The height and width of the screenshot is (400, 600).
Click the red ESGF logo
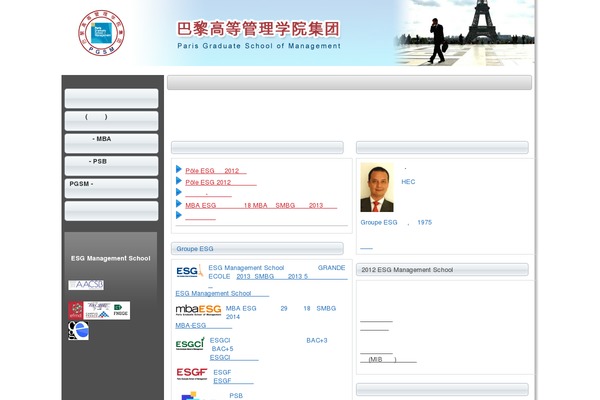coord(191,374)
